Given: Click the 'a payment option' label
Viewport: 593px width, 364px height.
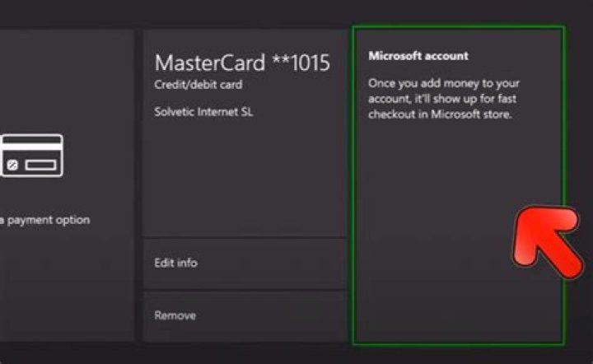Looking at the screenshot, I should 45,220.
